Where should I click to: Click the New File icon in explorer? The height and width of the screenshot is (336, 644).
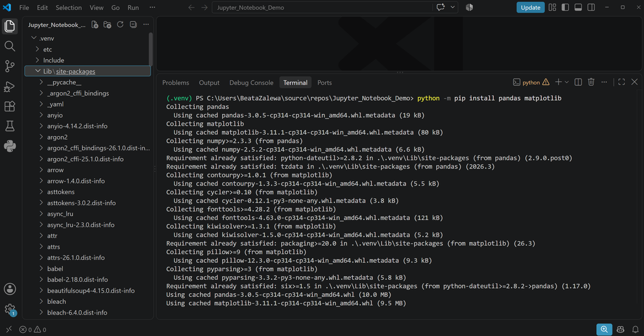pos(95,25)
